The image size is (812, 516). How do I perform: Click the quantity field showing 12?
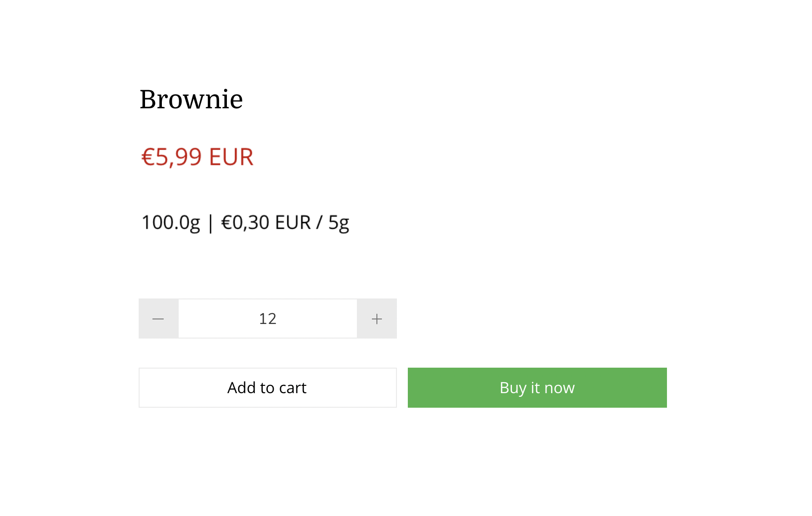point(268,319)
